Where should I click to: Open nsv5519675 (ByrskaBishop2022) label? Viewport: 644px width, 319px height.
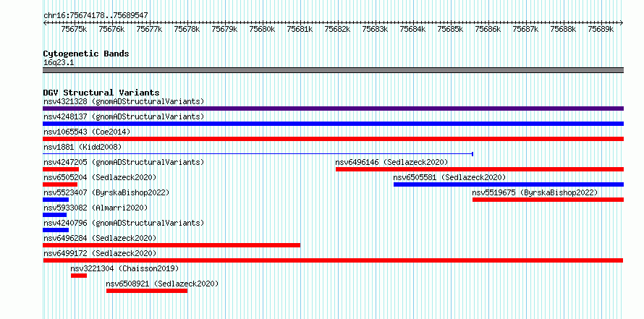[535, 192]
